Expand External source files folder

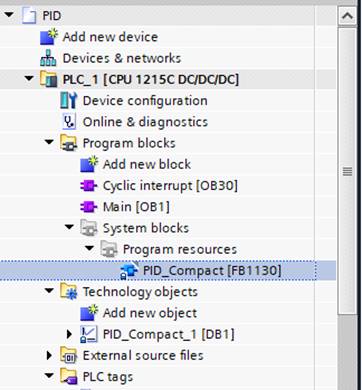[x=49, y=355]
